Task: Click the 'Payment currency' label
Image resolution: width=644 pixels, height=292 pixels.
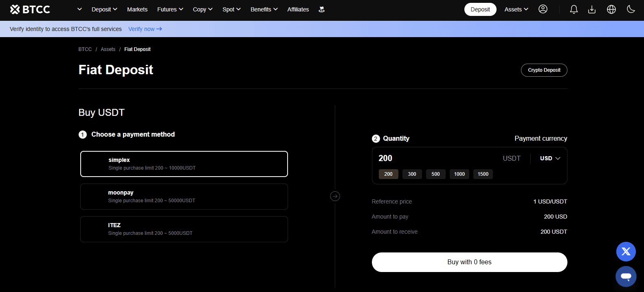Action: pos(541,139)
